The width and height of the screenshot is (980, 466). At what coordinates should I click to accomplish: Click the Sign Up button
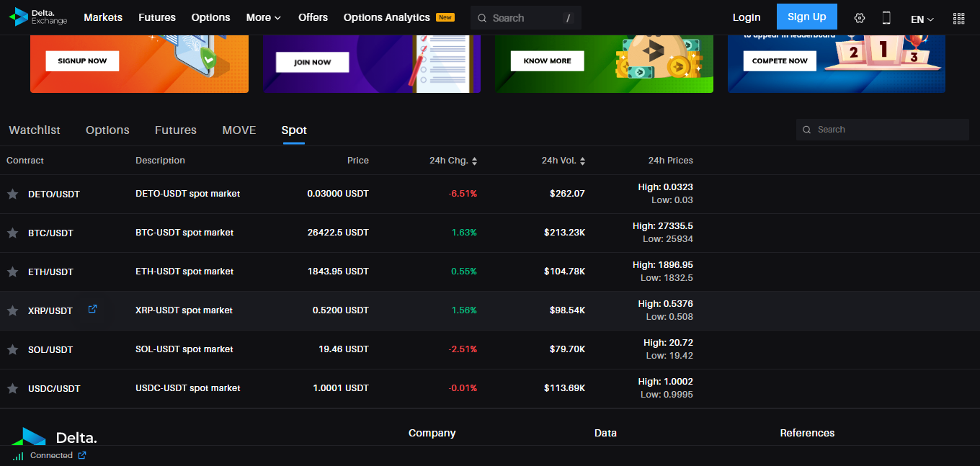pos(807,17)
